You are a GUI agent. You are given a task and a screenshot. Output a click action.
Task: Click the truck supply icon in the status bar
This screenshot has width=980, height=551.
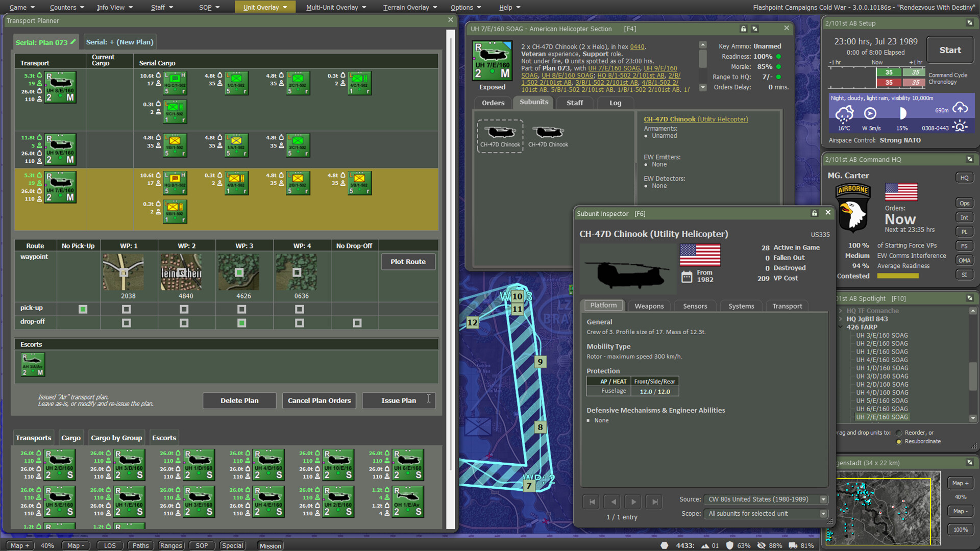tap(793, 545)
